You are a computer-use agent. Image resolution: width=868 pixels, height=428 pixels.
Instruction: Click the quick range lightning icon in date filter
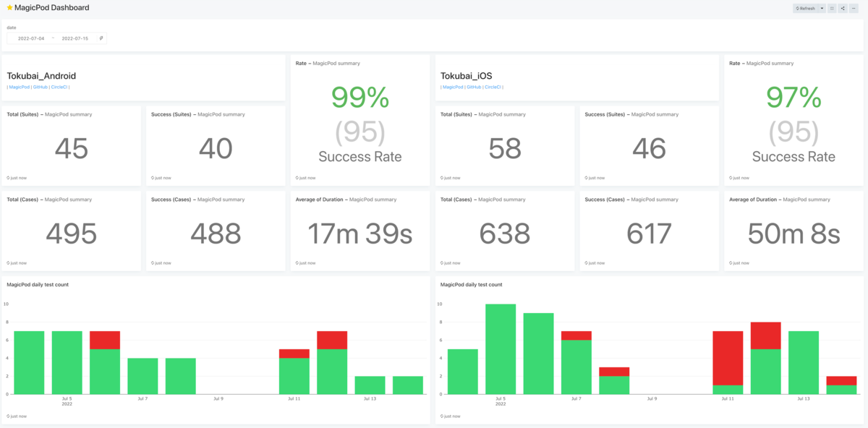[101, 38]
